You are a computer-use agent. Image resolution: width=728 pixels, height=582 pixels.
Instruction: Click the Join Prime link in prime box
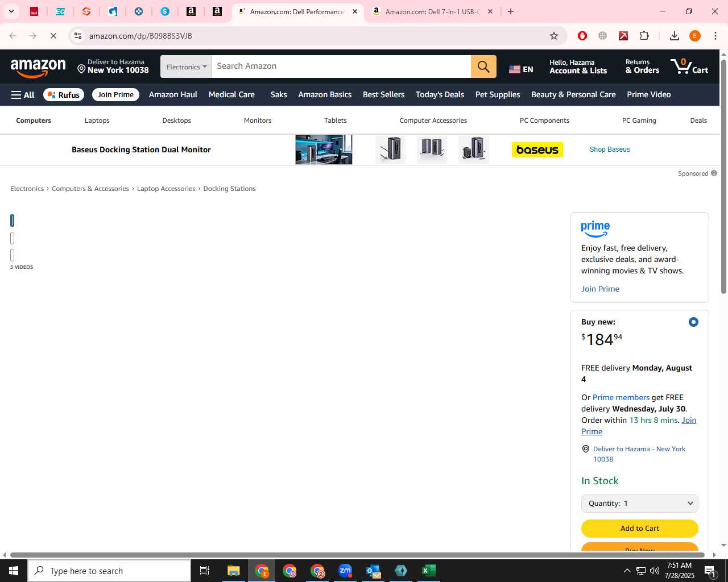point(600,289)
